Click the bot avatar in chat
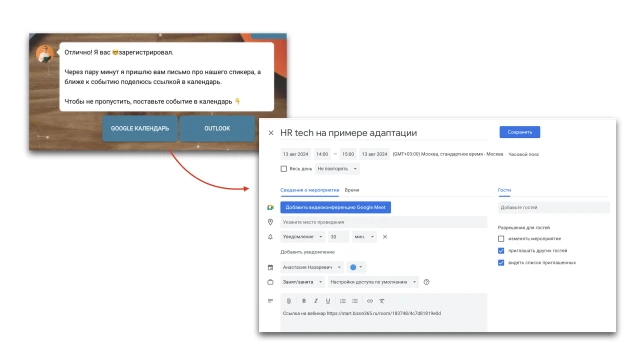The width and height of the screenshot is (640, 360). point(45,53)
